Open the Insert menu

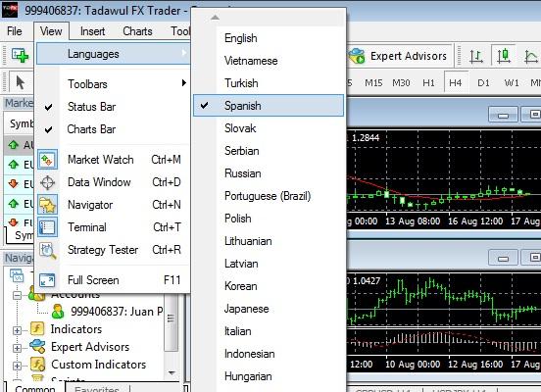pyautogui.click(x=92, y=31)
